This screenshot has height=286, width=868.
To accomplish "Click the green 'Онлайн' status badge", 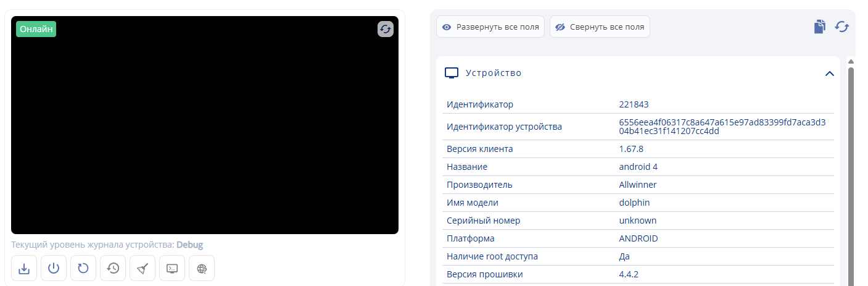I will click(x=36, y=29).
